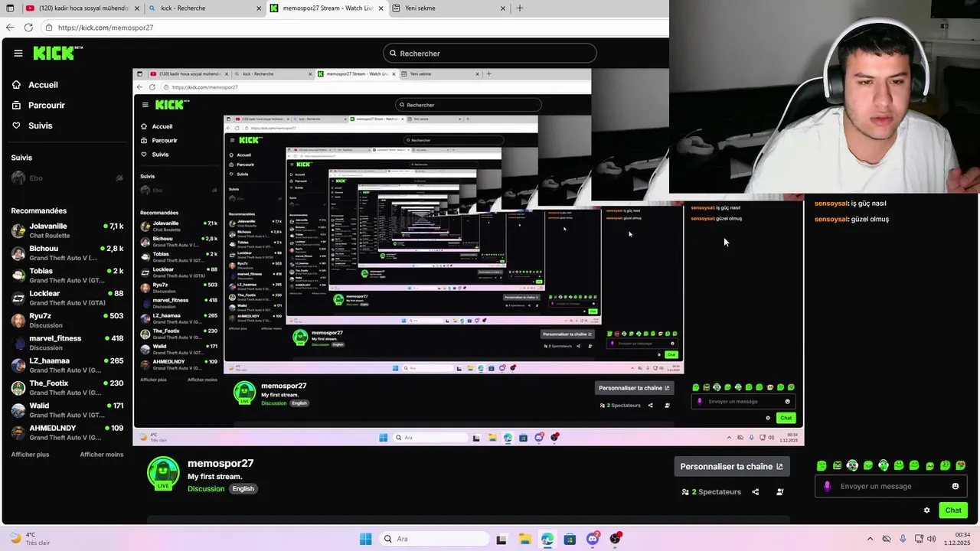This screenshot has height=551, width=980.
Task: Open weather widget showing 4°C
Action: click(31, 539)
